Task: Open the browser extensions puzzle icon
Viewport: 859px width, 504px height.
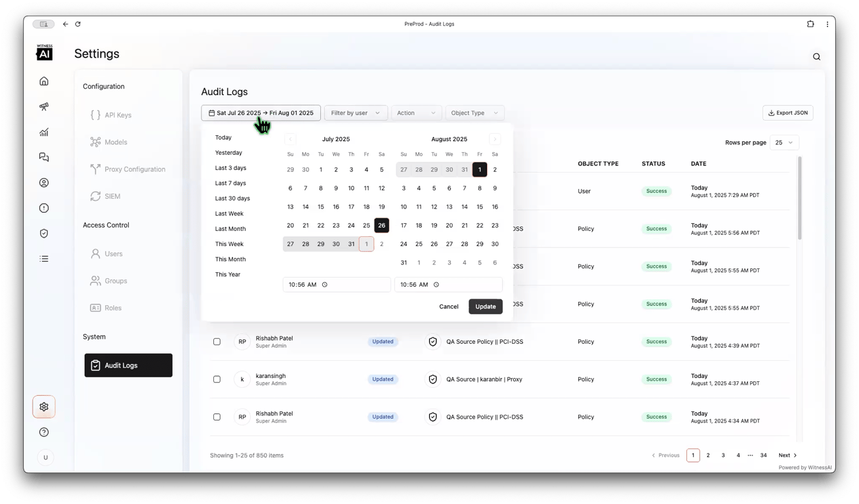Action: (810, 24)
